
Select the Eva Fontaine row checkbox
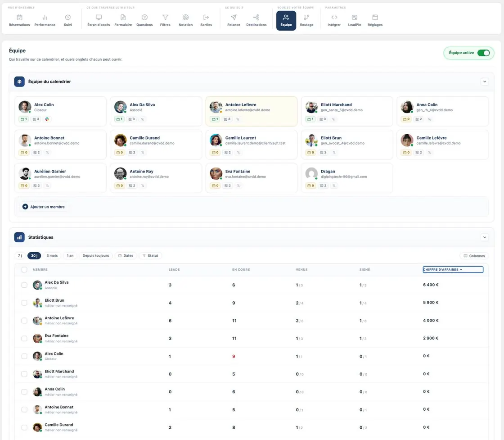[x=24, y=338]
